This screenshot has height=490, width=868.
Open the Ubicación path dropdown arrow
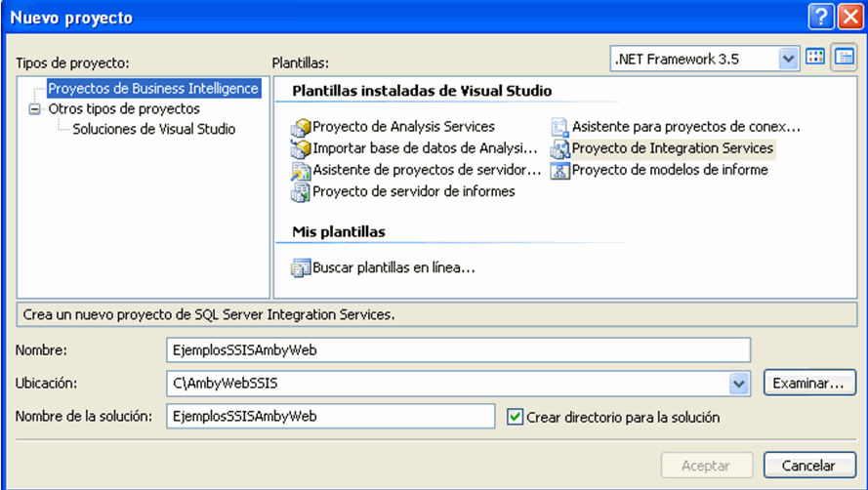738,384
